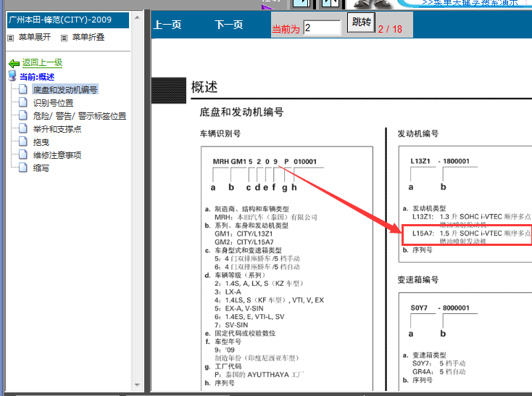Focus the current page number field
Image resolution: width=532 pixels, height=396 pixels.
[322, 28]
